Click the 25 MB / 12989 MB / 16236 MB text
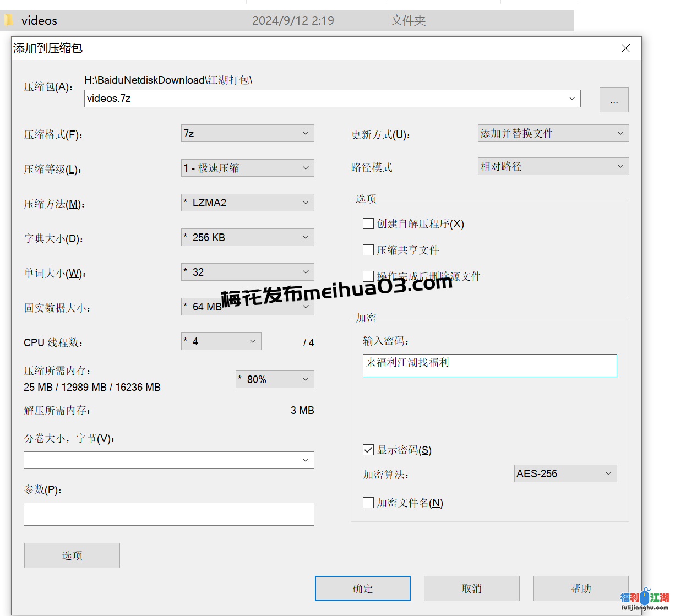675x616 pixels. pyautogui.click(x=92, y=388)
